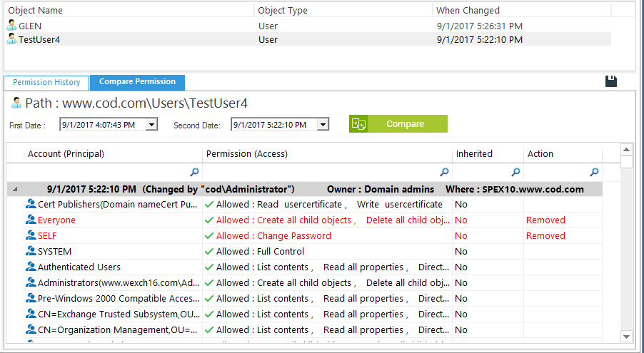Click the Administrators account icon

31,282
